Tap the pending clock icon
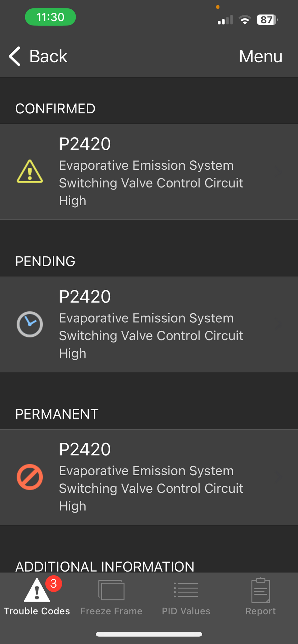This screenshot has width=298, height=644. click(x=30, y=324)
